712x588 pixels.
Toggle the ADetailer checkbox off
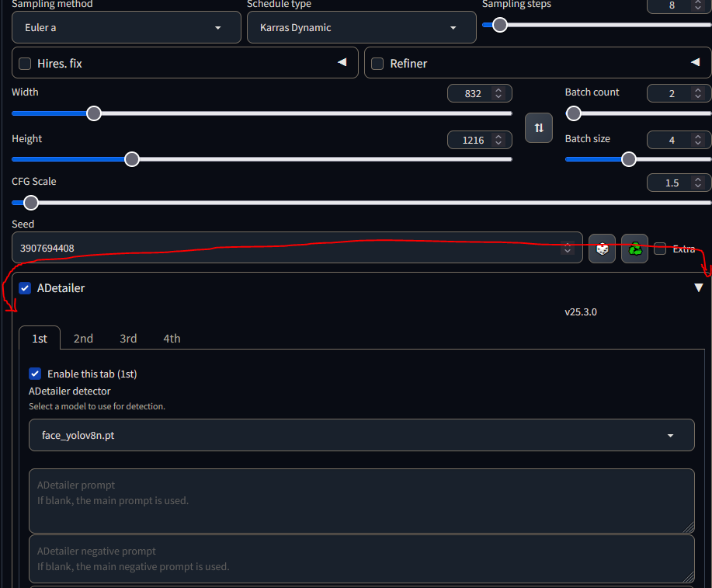coord(25,288)
